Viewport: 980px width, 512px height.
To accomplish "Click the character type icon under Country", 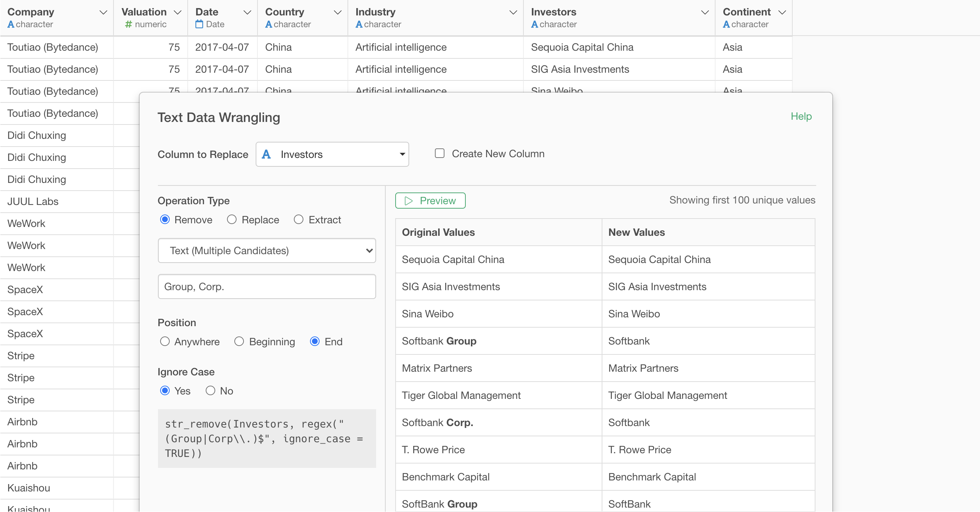I will [269, 24].
